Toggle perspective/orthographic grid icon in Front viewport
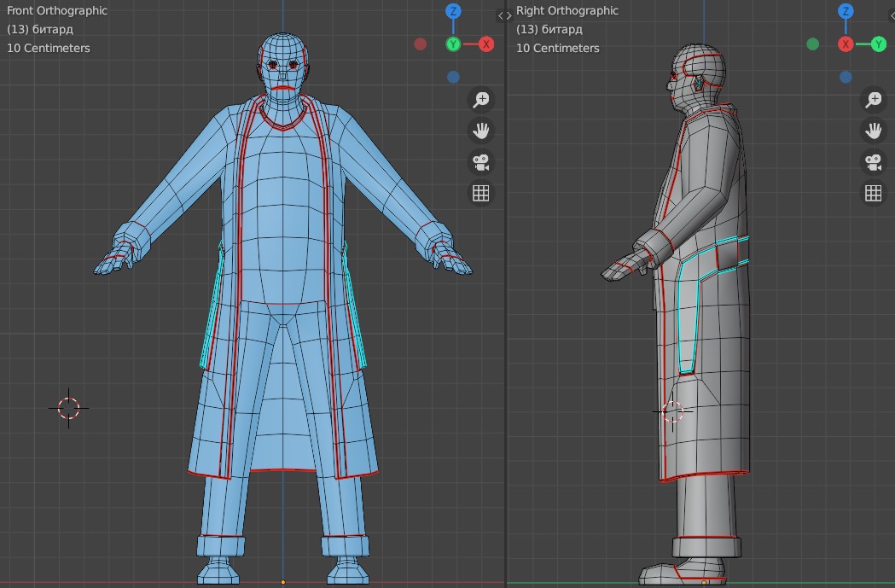 [x=481, y=193]
